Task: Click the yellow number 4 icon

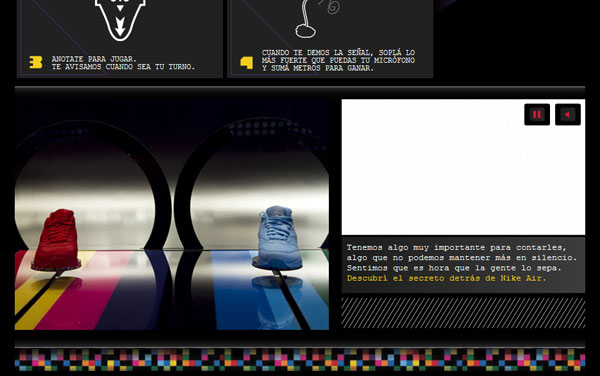Action: tap(247, 63)
